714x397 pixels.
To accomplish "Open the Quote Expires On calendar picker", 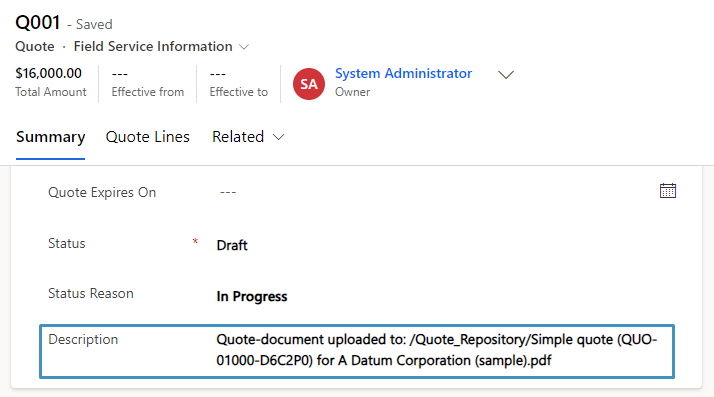I will point(668,191).
